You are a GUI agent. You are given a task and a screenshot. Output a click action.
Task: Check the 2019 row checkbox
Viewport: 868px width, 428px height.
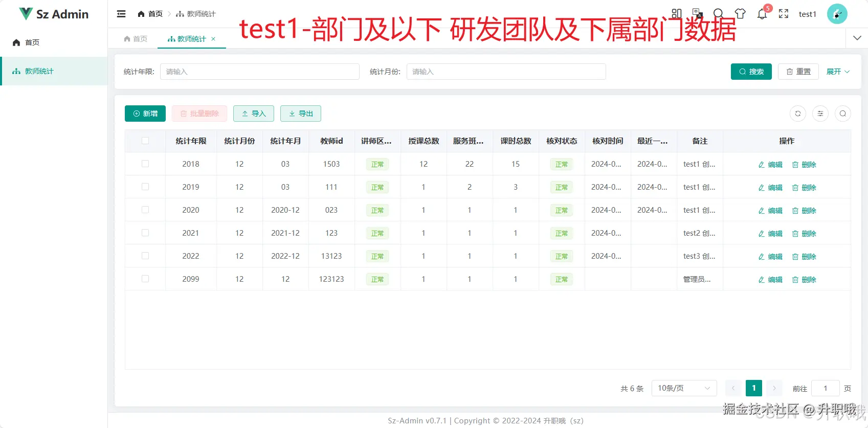145,187
